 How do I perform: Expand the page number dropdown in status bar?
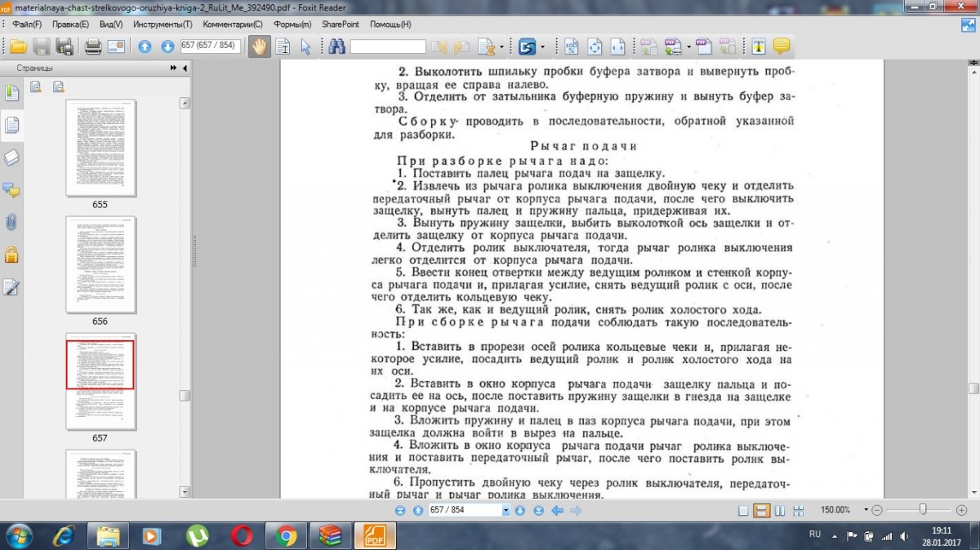tap(506, 511)
